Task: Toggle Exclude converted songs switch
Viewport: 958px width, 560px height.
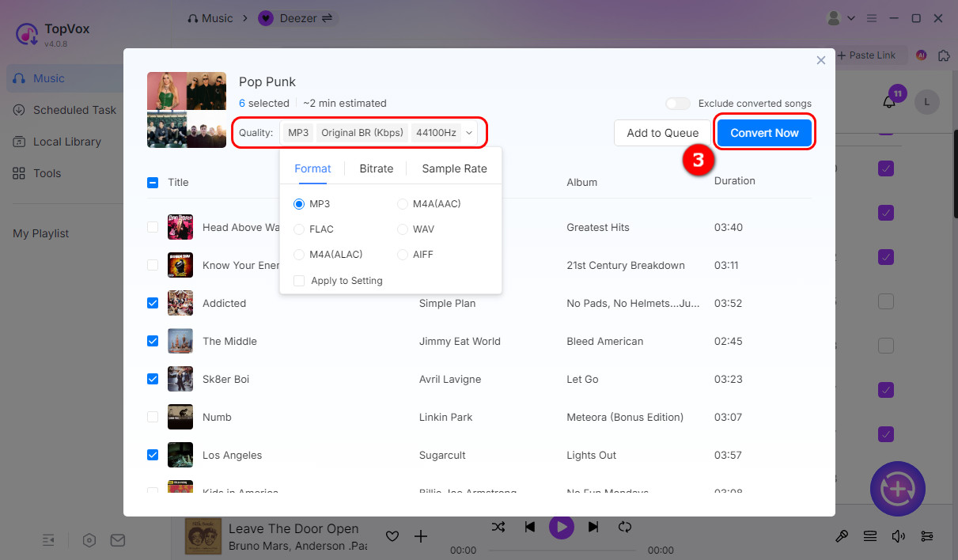Action: point(678,103)
